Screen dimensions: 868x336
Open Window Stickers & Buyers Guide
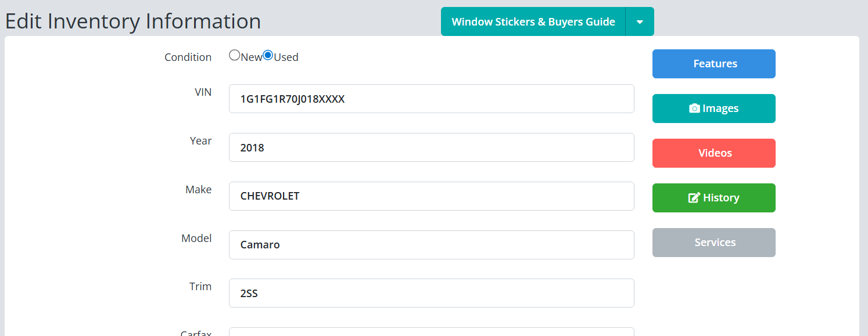point(533,22)
